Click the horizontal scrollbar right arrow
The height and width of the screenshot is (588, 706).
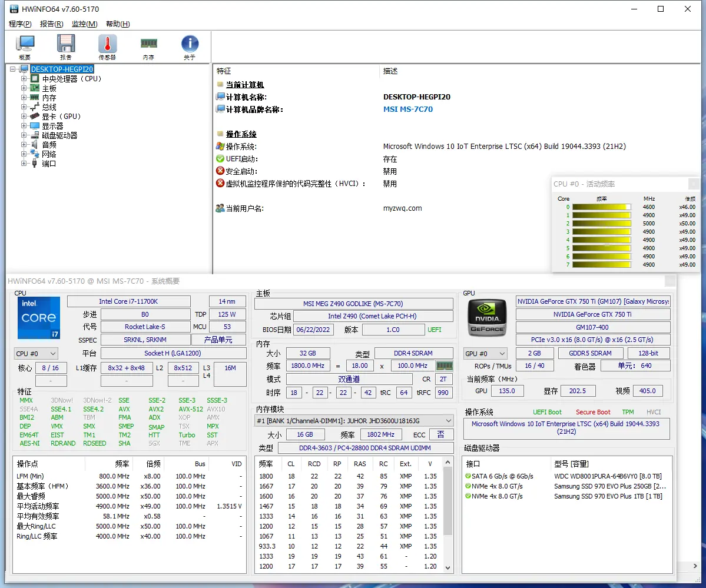(x=695, y=566)
